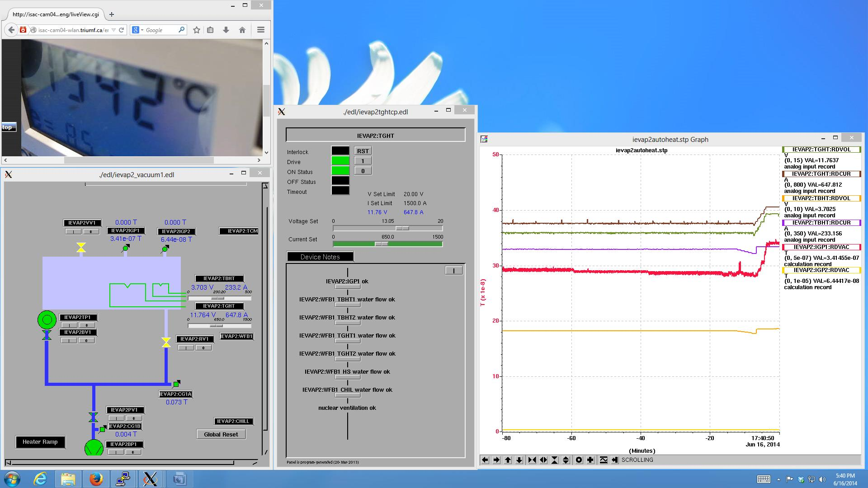The height and width of the screenshot is (488, 868).
Task: Click the RST interlock reset button
Action: click(363, 151)
